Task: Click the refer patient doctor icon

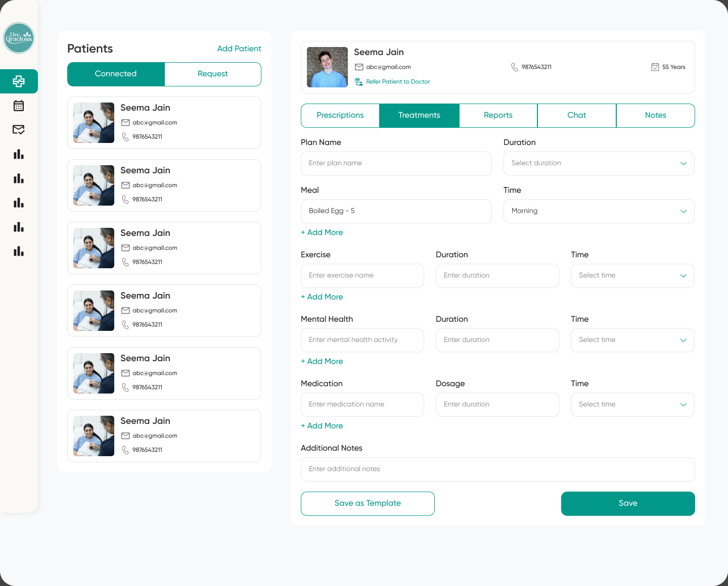Action: pos(358,81)
